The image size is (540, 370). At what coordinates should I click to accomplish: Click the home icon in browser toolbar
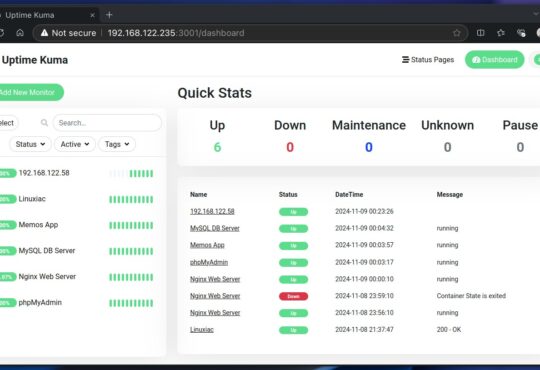(x=20, y=33)
